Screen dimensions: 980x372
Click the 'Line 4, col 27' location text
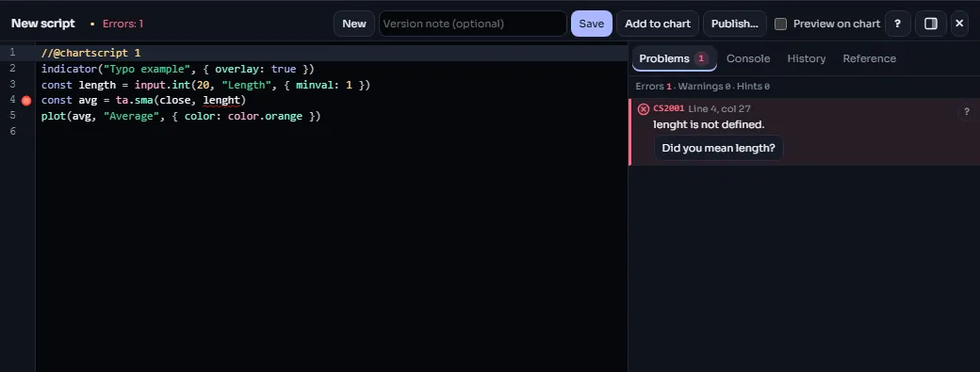click(x=719, y=108)
